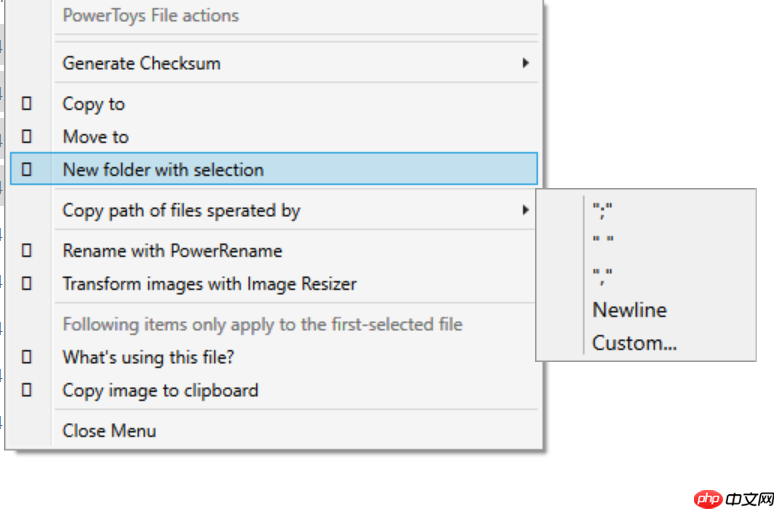Click icon beside Copy image to clipboard
Screen dimensions: 775x509
(27, 390)
